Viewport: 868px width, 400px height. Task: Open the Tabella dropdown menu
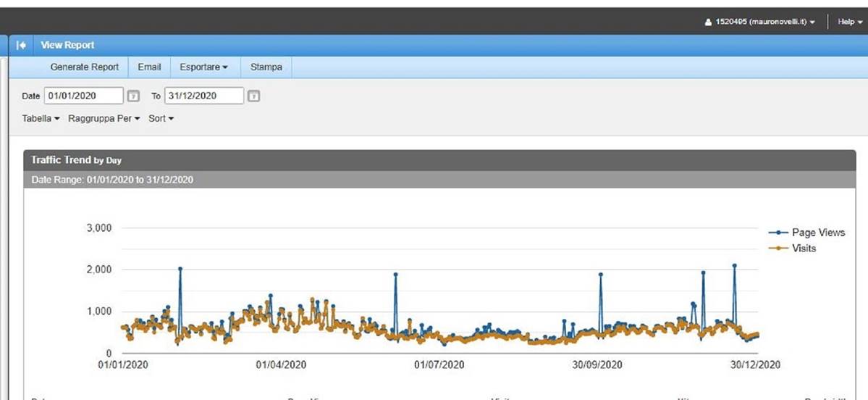point(41,118)
